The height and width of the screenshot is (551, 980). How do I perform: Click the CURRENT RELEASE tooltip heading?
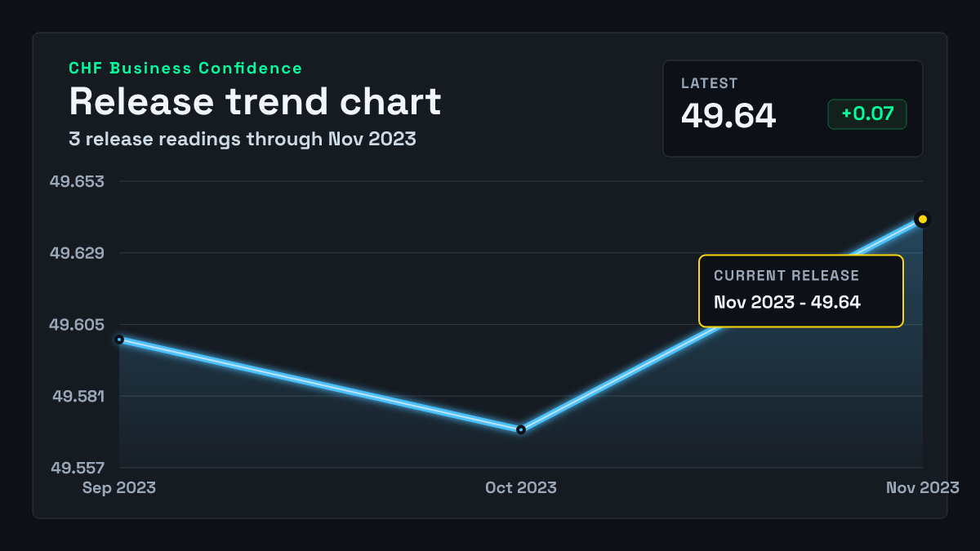[786, 276]
